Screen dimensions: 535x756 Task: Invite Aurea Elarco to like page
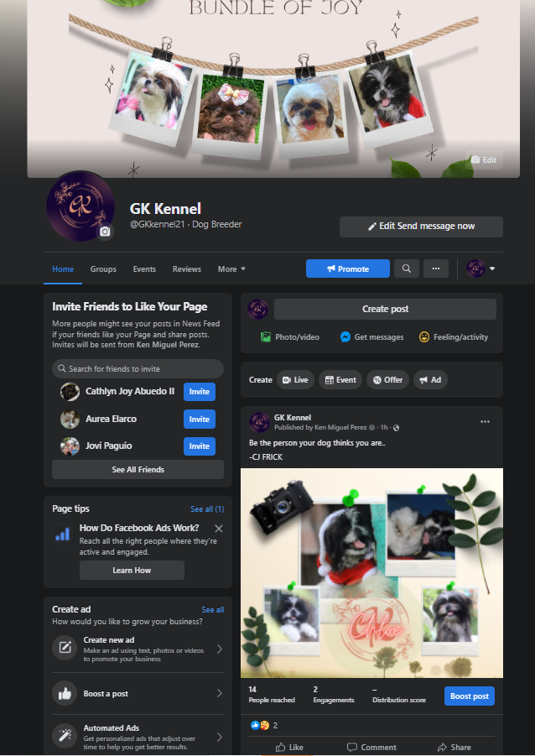click(x=200, y=419)
